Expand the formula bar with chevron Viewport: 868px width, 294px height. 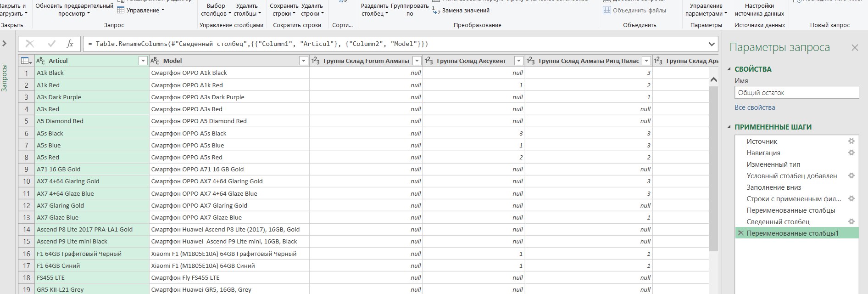click(x=712, y=44)
